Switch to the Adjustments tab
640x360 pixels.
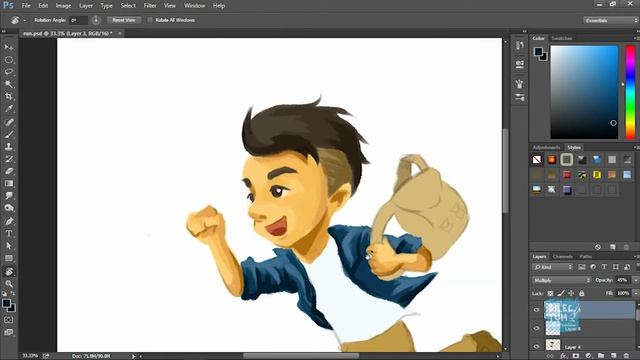point(546,147)
